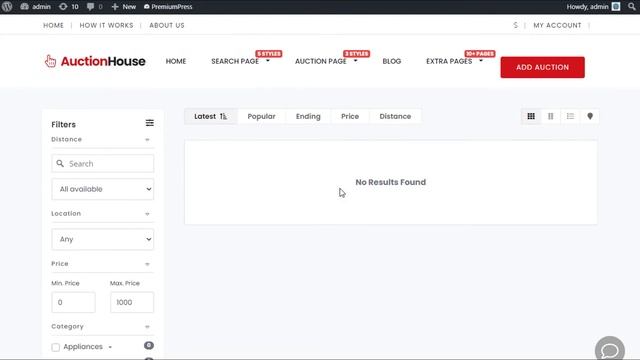This screenshot has width=640, height=360.
Task: Switch to two-column grid view
Action: pyautogui.click(x=551, y=116)
